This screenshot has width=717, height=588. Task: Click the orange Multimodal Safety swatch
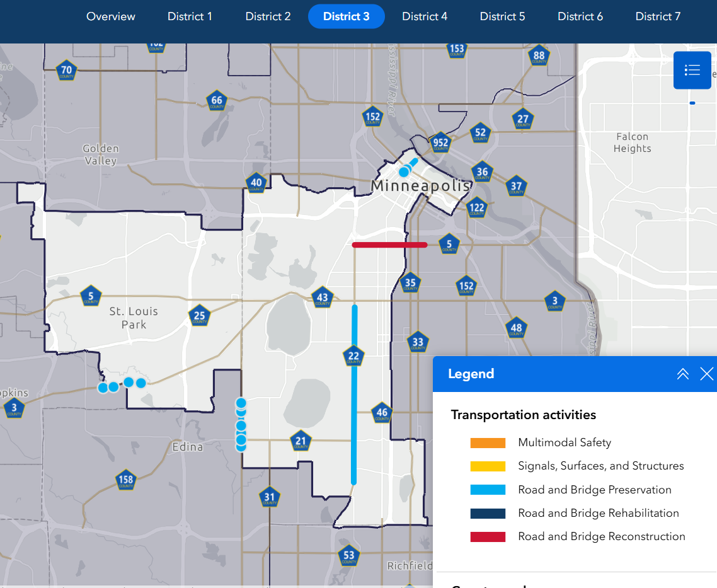tap(488, 443)
